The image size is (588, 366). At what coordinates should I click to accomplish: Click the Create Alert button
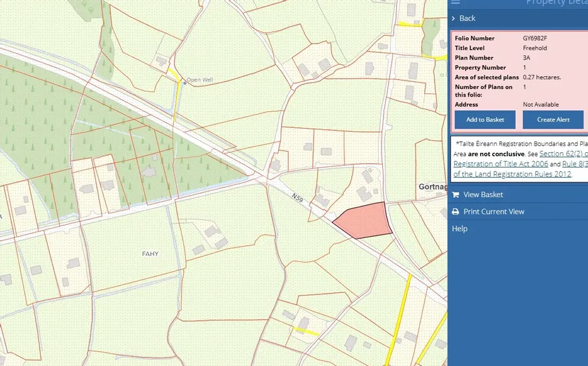(x=553, y=120)
